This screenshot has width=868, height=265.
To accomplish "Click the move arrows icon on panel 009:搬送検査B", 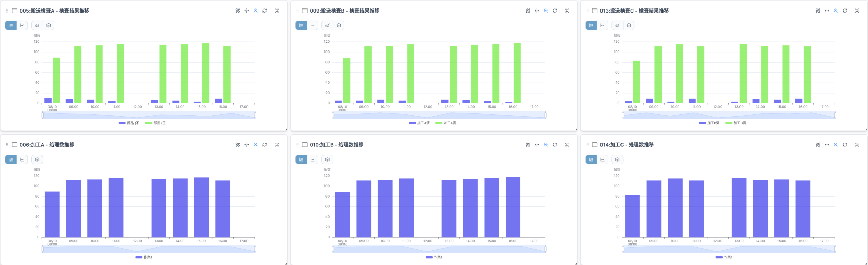I will pyautogui.click(x=537, y=11).
